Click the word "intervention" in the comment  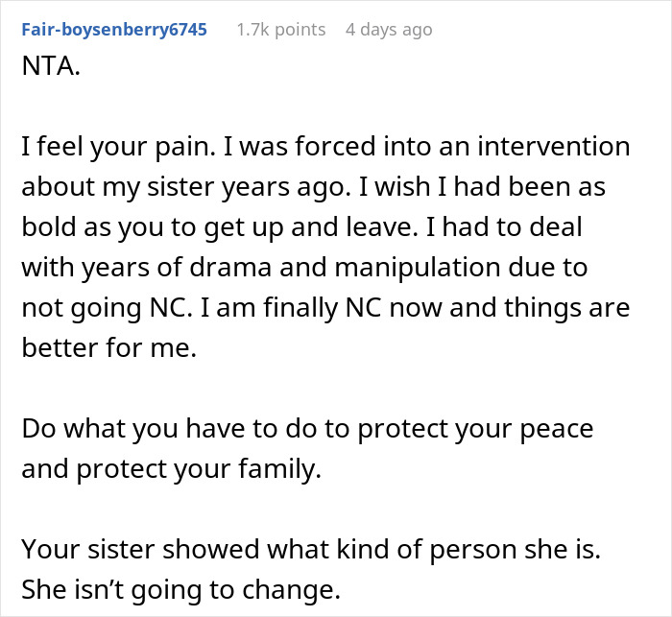point(559,149)
